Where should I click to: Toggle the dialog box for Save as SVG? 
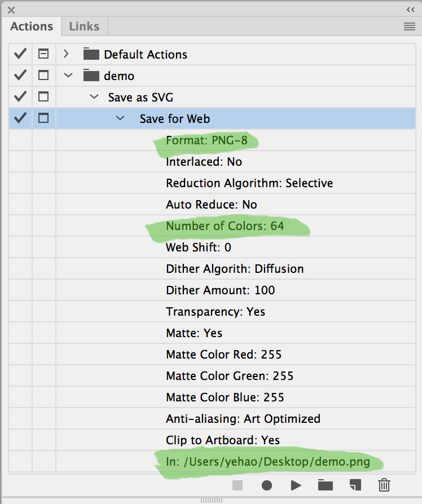(43, 97)
